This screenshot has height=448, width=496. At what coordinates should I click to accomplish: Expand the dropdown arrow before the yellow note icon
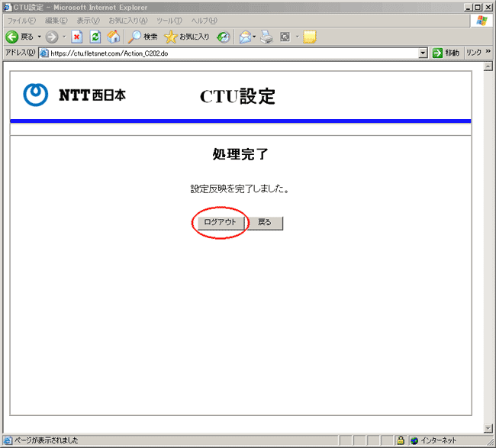pos(298,37)
